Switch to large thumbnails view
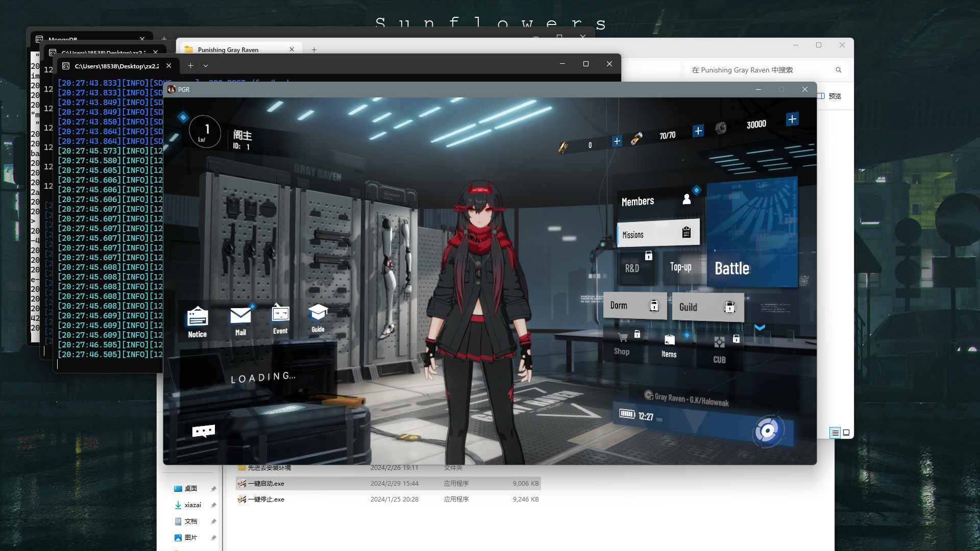The height and width of the screenshot is (551, 980). pos(846,433)
